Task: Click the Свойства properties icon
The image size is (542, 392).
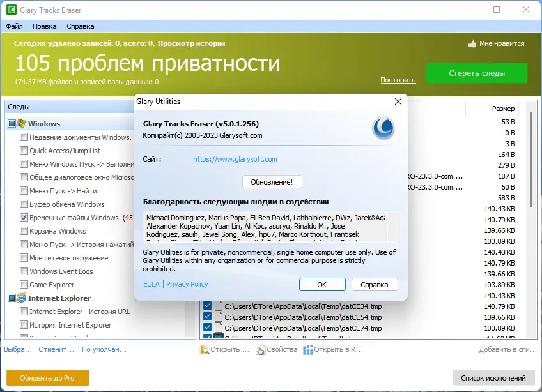Action: [x=260, y=349]
